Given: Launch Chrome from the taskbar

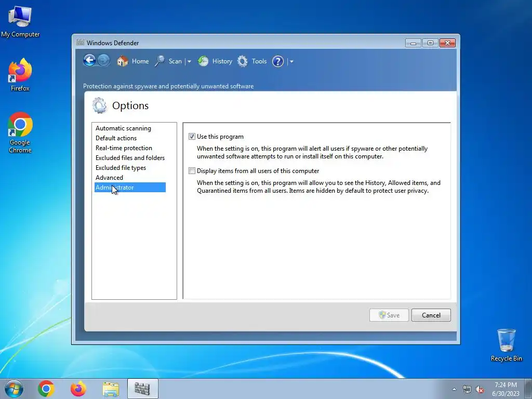Looking at the screenshot, I should [x=46, y=389].
